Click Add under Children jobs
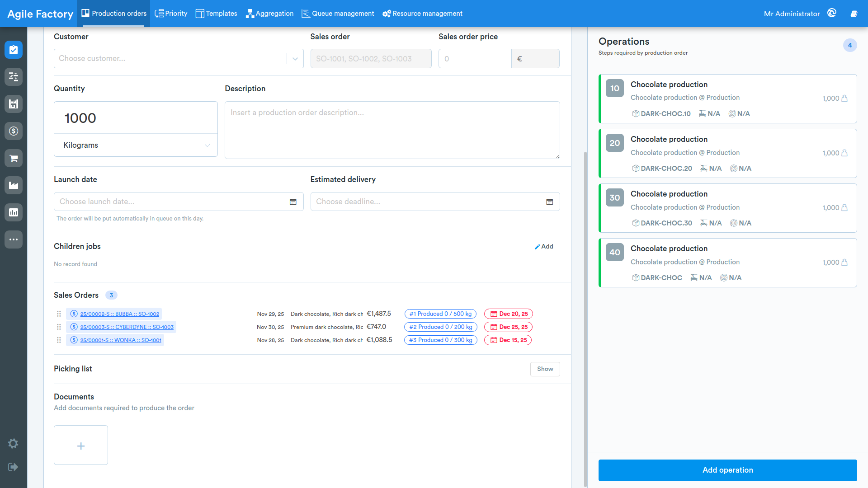 click(x=544, y=246)
